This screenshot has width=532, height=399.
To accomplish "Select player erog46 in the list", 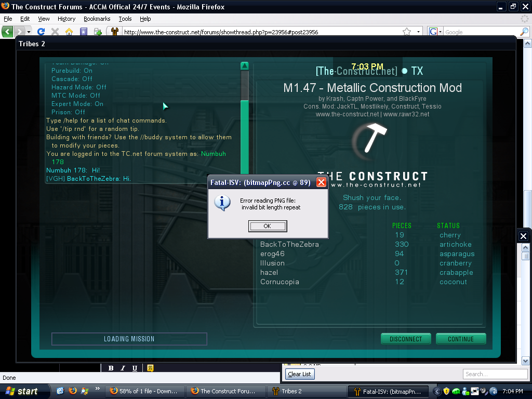I will (272, 254).
